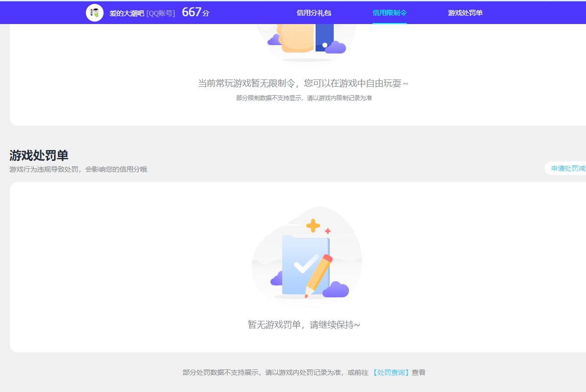Open the 申请处罚减免 link on the right
This screenshot has width=586, height=392.
568,168
